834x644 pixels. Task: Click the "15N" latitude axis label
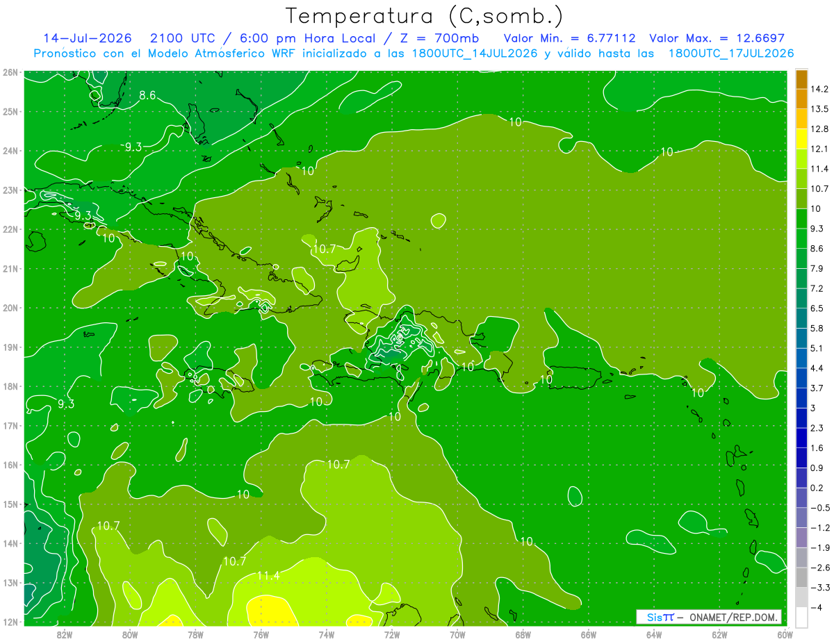pyautogui.click(x=10, y=504)
